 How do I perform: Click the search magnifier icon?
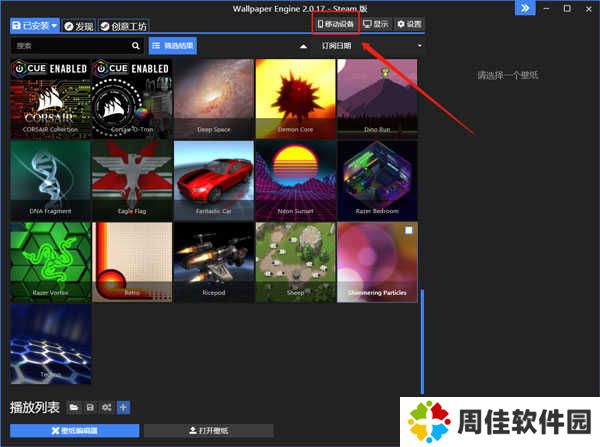[136, 45]
